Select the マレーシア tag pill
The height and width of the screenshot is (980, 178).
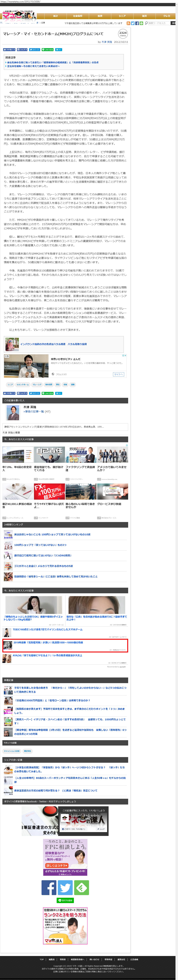point(37,385)
